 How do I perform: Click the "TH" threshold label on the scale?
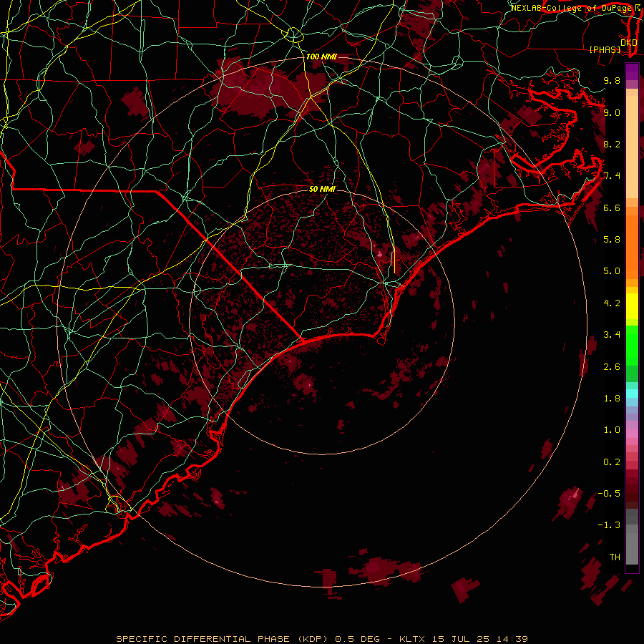click(615, 557)
